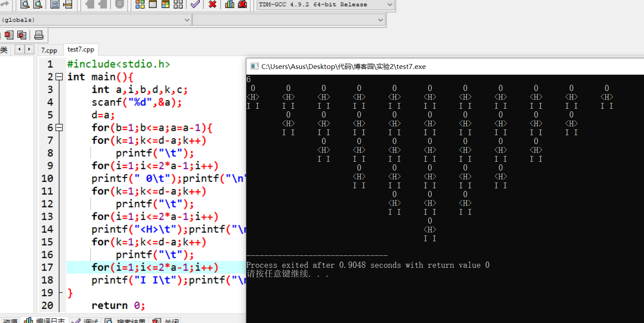This screenshot has height=323, width=644.
Task: Click the 'Process exited after 0.9048 seconds' console text
Action: click(x=368, y=265)
